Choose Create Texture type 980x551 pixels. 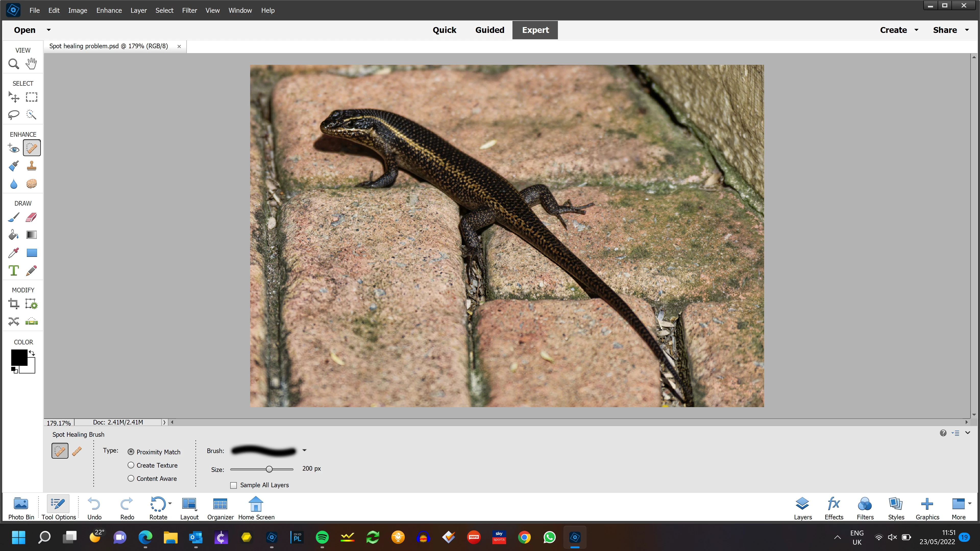131,465
